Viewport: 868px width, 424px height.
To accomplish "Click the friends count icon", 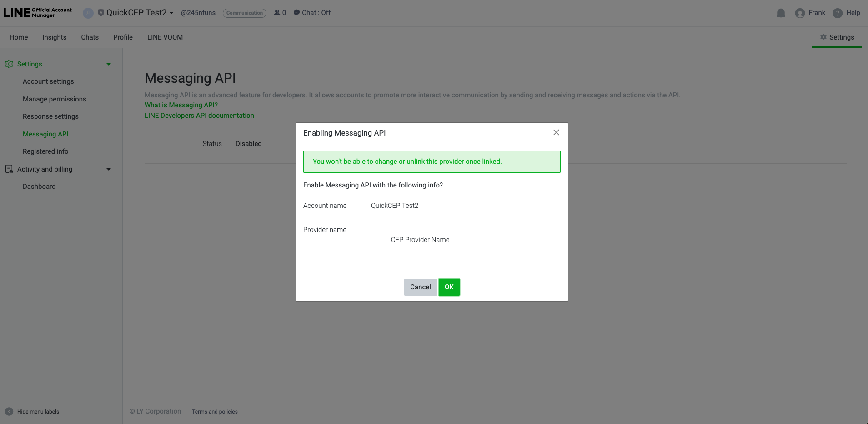I will pyautogui.click(x=277, y=13).
